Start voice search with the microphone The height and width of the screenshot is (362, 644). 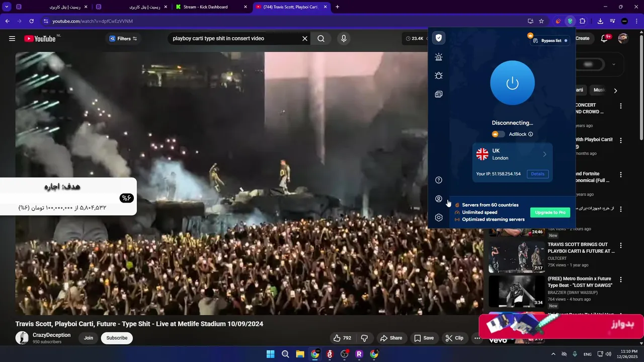click(x=344, y=39)
